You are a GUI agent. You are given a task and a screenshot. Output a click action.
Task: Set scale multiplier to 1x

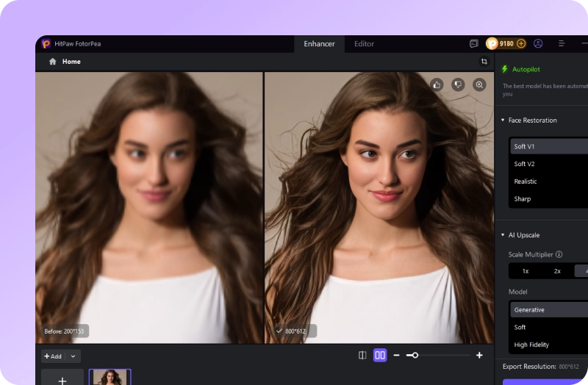point(526,271)
